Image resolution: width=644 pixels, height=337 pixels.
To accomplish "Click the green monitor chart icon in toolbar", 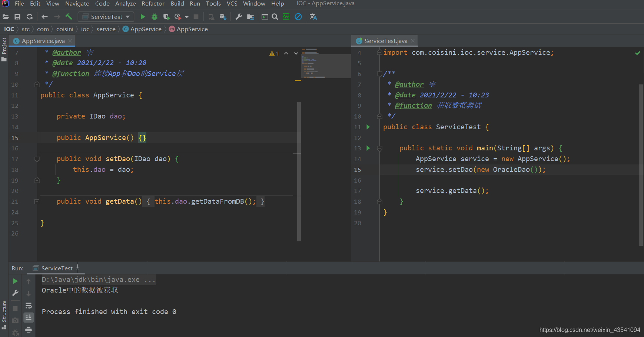I will click(286, 17).
